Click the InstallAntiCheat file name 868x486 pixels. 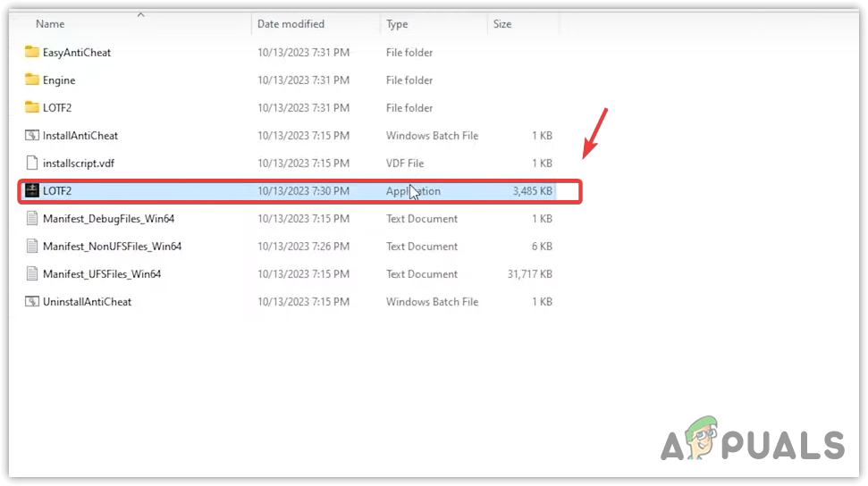point(80,135)
